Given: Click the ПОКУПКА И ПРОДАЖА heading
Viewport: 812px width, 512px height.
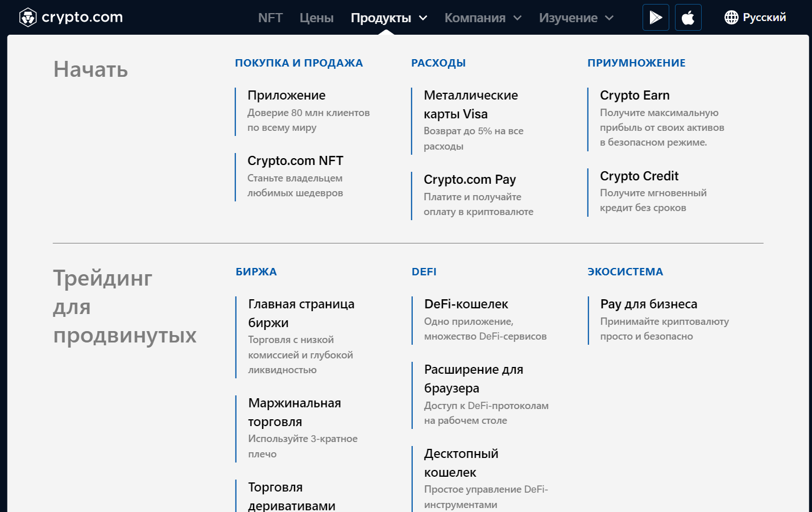Looking at the screenshot, I should point(299,63).
